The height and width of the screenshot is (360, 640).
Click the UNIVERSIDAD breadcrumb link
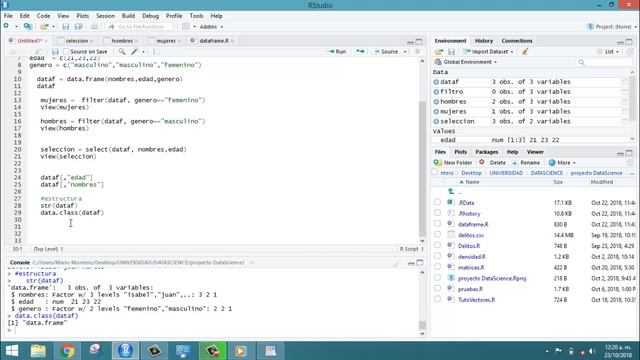pos(506,173)
